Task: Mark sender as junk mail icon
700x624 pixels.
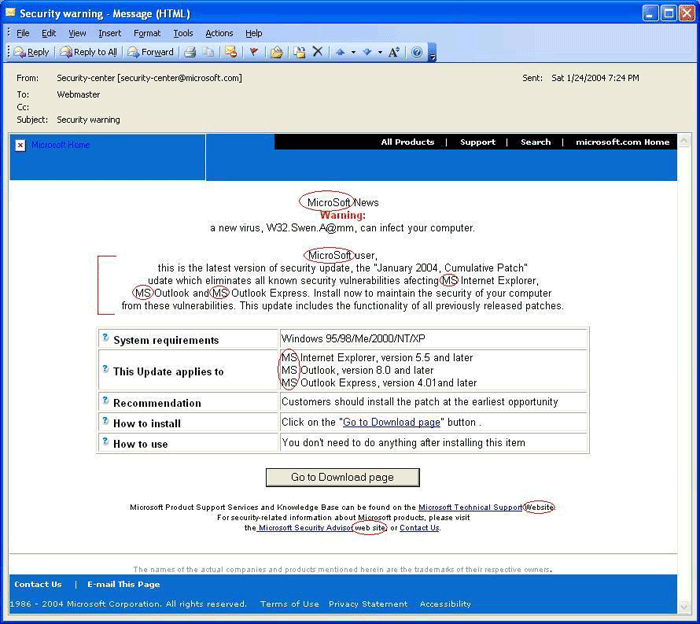Action: coord(231,52)
